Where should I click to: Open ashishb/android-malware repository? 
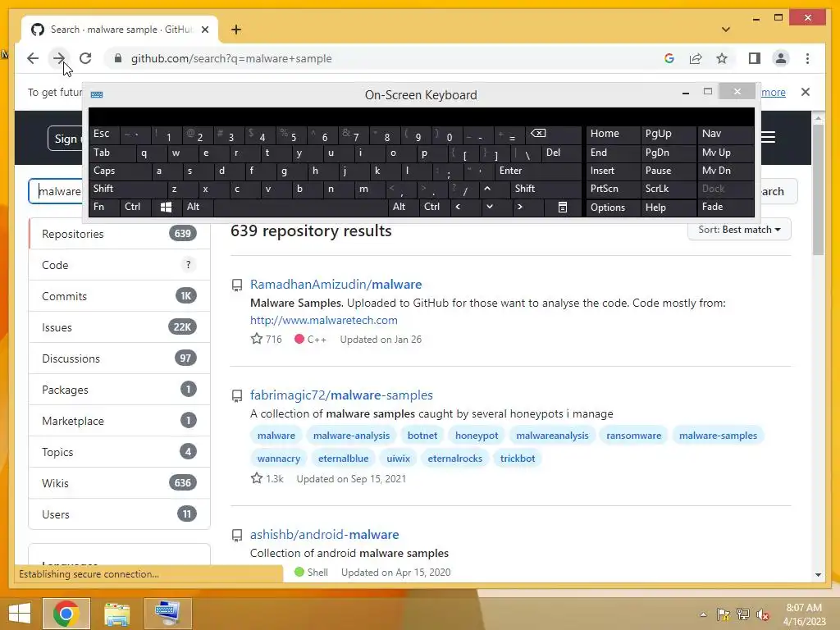[x=324, y=535]
